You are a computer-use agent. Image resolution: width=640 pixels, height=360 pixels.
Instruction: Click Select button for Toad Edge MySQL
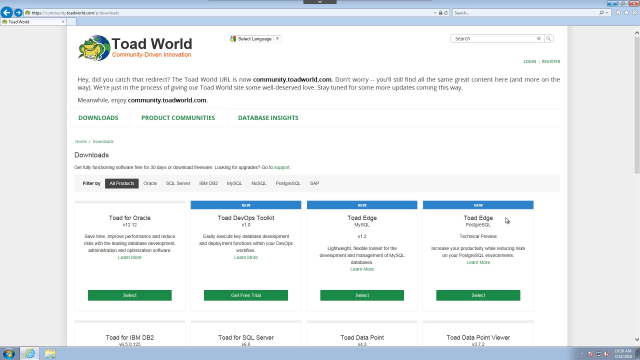[x=362, y=295]
